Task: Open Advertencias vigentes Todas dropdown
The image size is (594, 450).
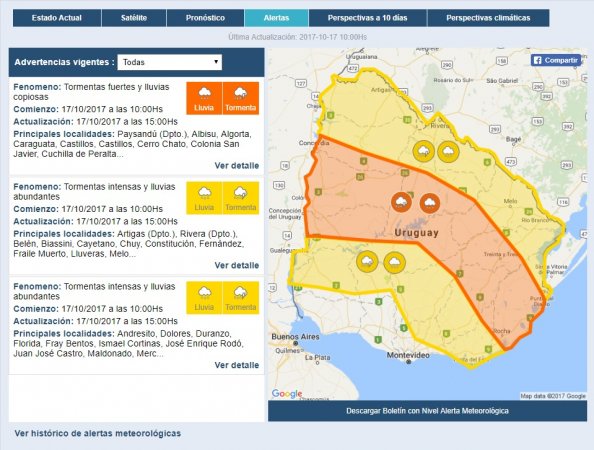Action: 170,62
